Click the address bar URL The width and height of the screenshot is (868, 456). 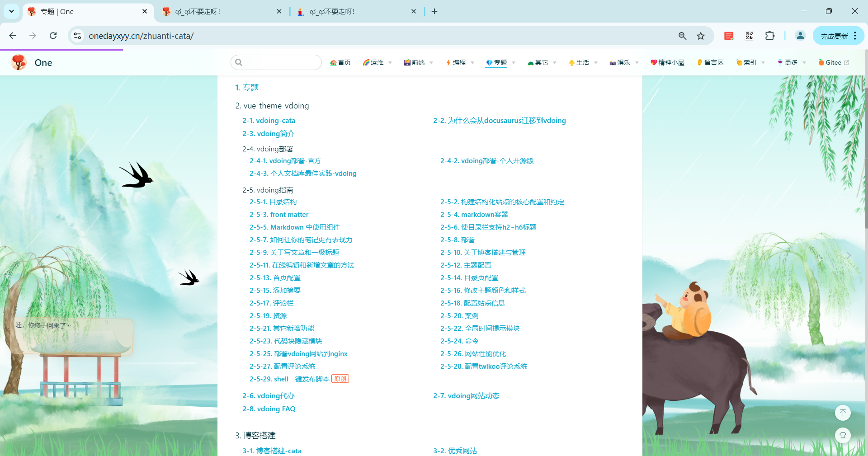click(141, 36)
